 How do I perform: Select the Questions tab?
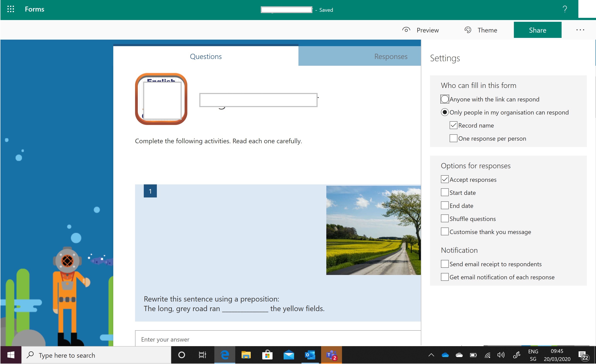click(x=206, y=57)
